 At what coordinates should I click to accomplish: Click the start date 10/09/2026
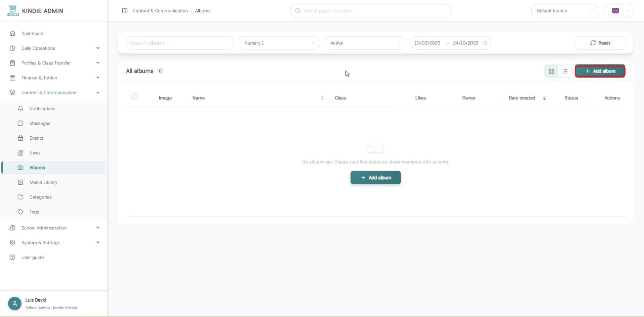point(427,43)
